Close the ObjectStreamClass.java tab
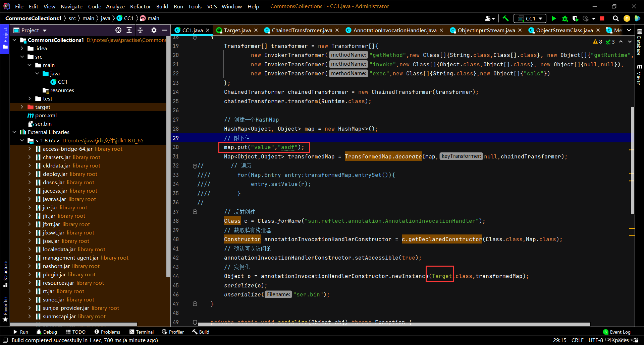Viewport: 644px width, 345px height. pyautogui.click(x=598, y=30)
